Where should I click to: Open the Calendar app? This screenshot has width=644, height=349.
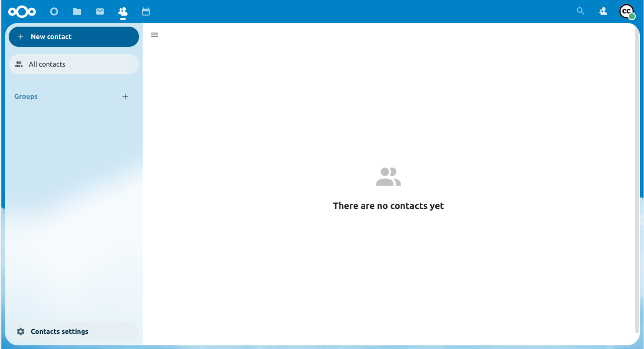click(146, 11)
